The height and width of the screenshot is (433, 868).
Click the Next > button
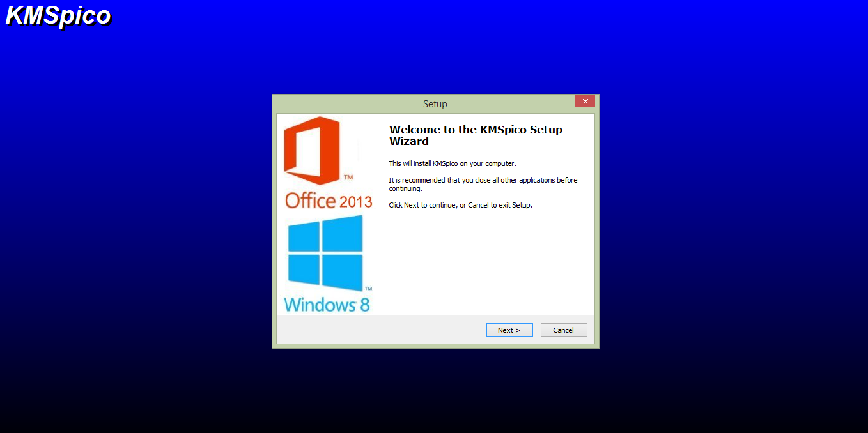click(509, 330)
